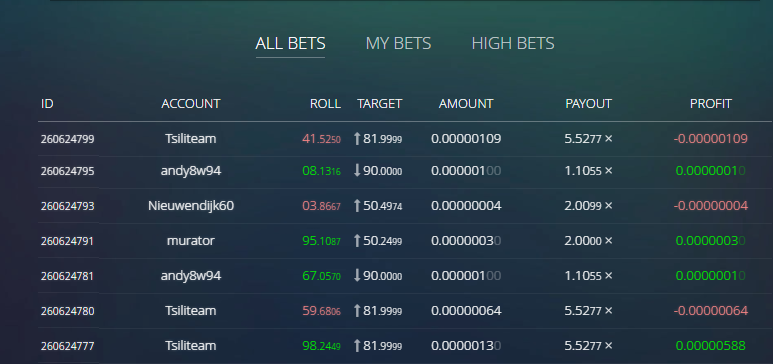Click the PROFIT column header
The image size is (773, 364).
coord(710,104)
